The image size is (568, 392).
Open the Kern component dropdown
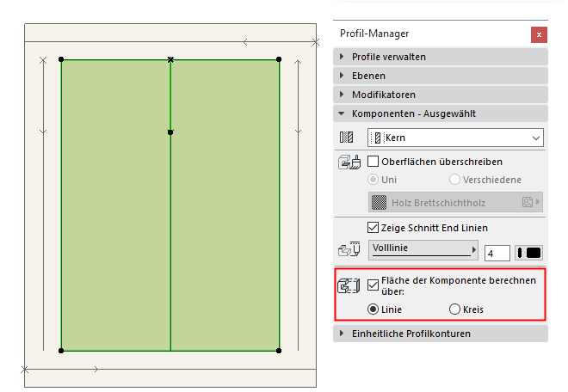456,138
